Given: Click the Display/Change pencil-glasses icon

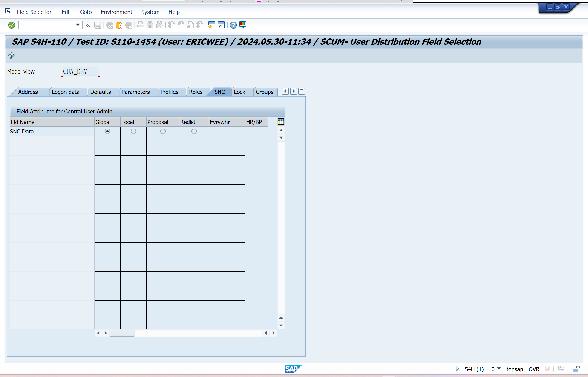Looking at the screenshot, I should click(11, 55).
